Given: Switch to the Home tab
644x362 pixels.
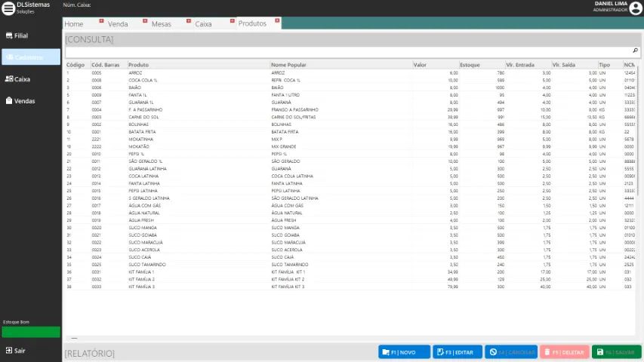Looking at the screenshot, I should pyautogui.click(x=74, y=24).
